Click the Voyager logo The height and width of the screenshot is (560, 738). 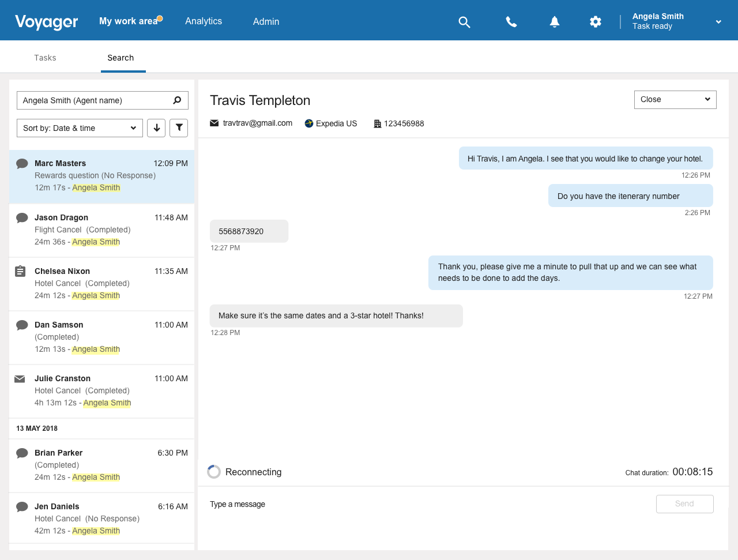[47, 22]
